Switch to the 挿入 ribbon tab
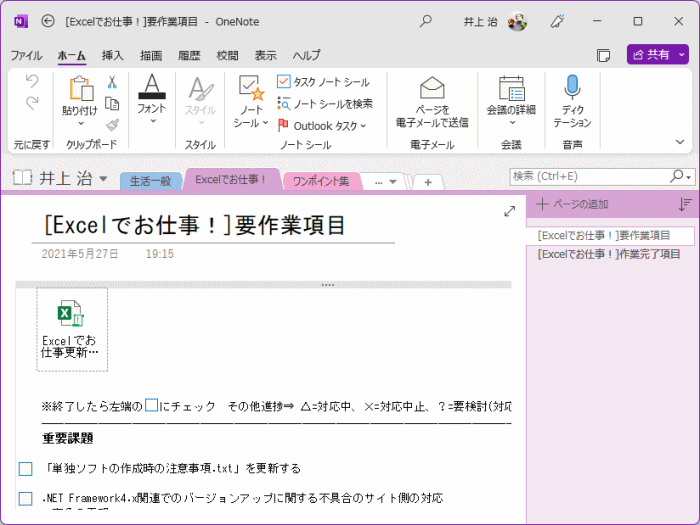 [112, 55]
